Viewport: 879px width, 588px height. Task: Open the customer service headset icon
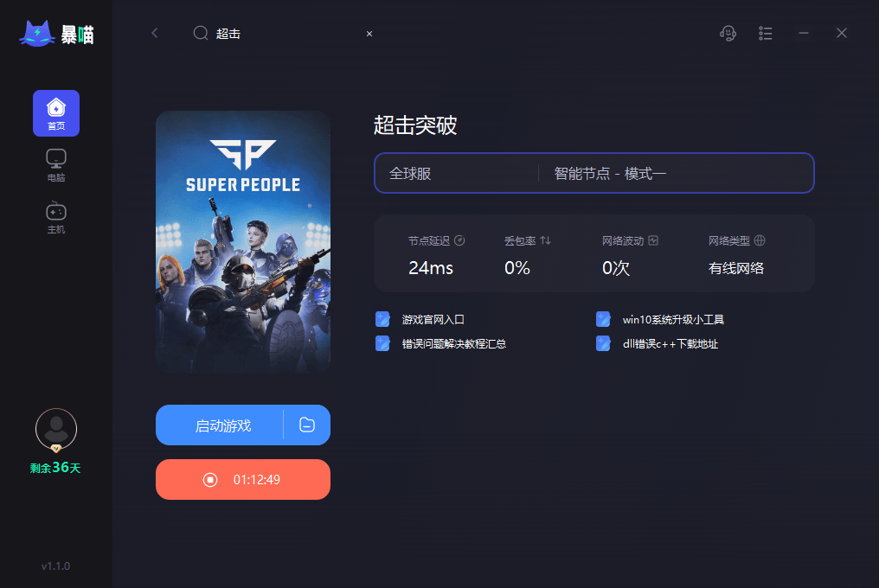coord(728,34)
